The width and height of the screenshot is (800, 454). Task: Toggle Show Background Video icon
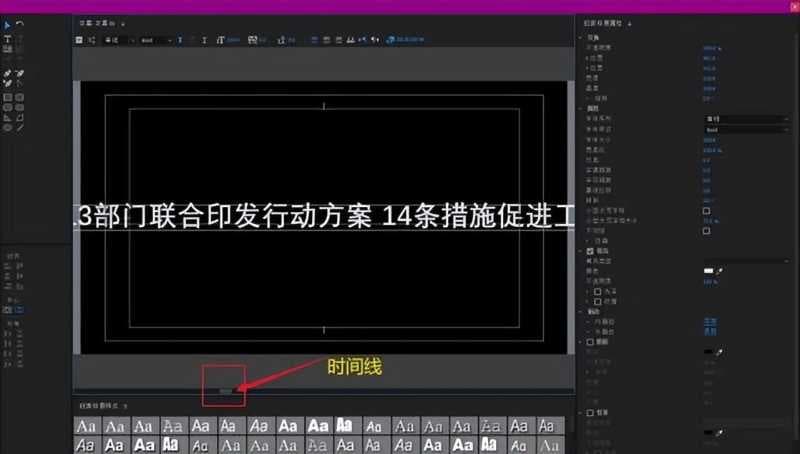[x=391, y=40]
